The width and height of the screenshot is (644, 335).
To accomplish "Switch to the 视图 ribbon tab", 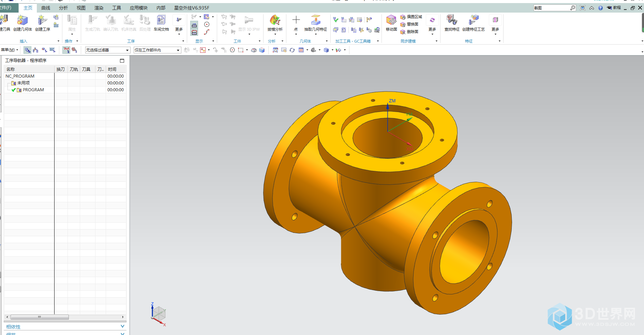I will (81, 8).
